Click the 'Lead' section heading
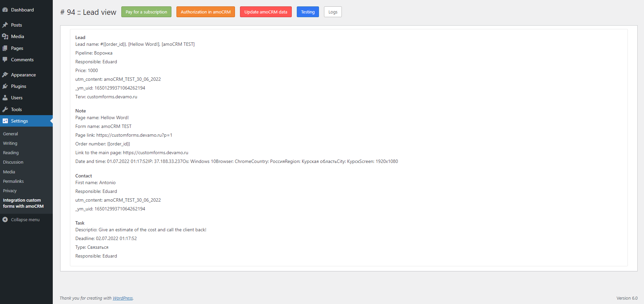644x304 pixels. pyautogui.click(x=80, y=37)
